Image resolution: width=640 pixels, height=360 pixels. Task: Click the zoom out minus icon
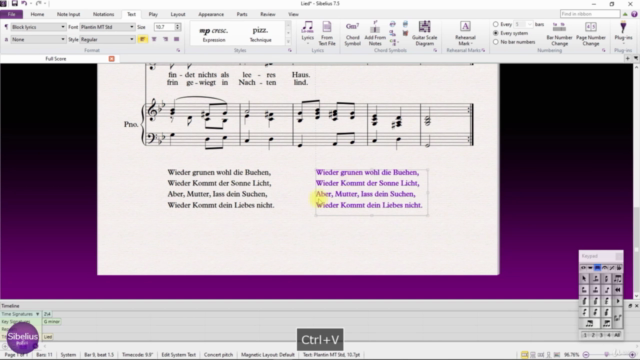coord(586,355)
